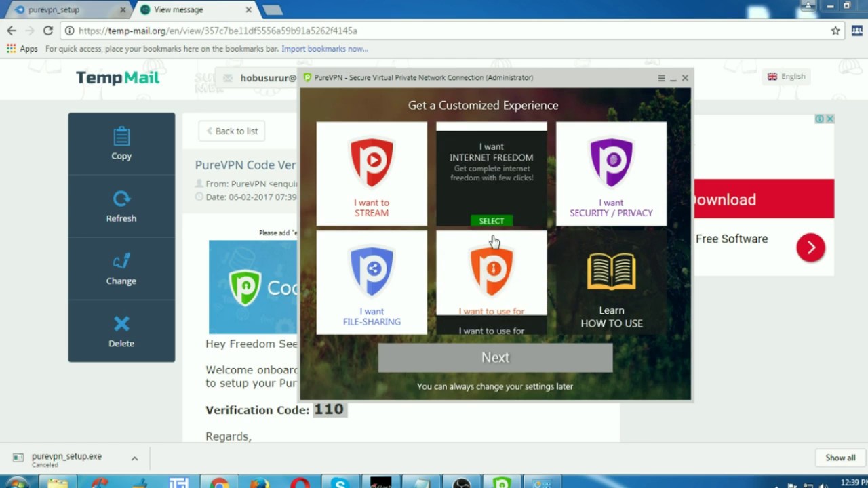Open the purevpn_setup.exe download options arrow

click(x=134, y=459)
